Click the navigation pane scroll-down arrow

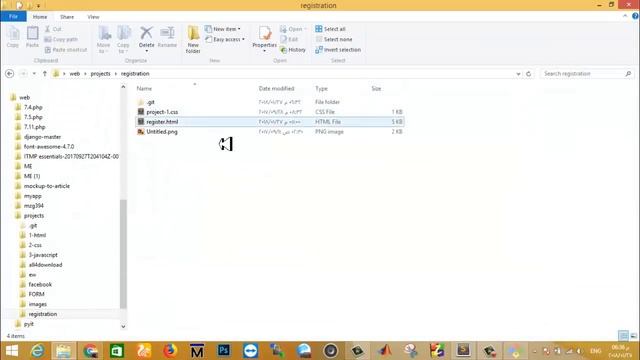tap(123, 326)
